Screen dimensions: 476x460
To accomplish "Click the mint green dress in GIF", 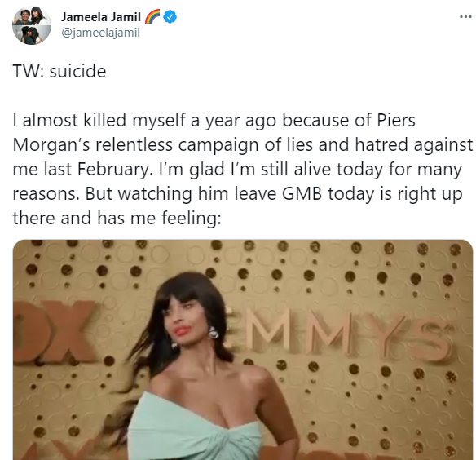I will (x=194, y=428).
